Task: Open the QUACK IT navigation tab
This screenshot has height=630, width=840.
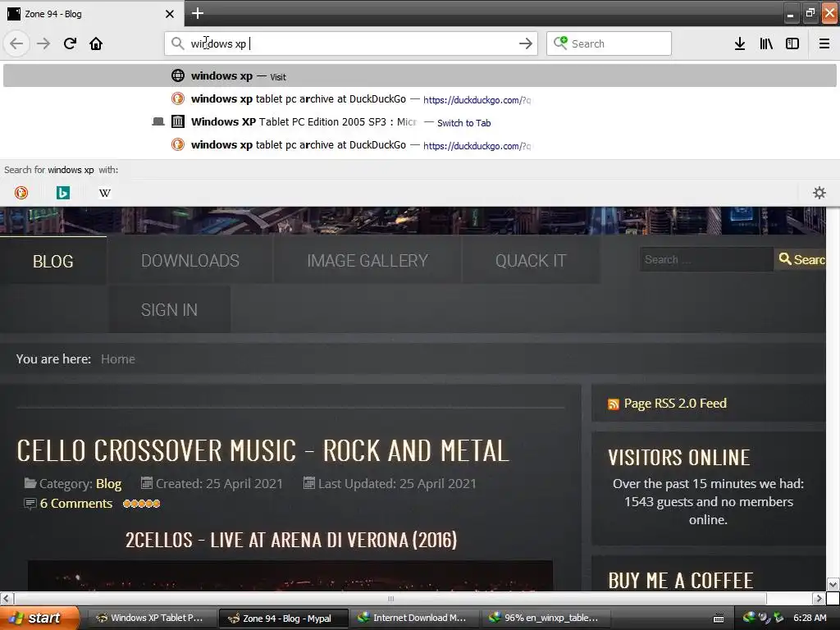Action: (531, 261)
